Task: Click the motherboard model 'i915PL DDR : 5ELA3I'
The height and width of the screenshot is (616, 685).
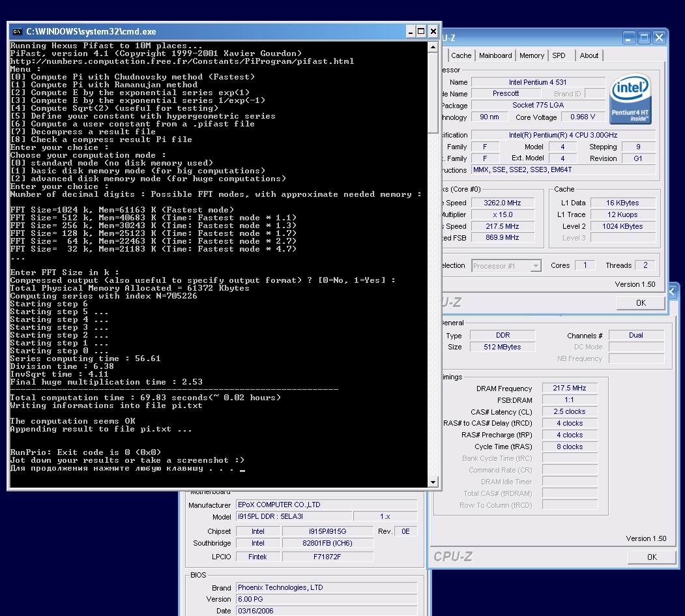Action: point(294,516)
